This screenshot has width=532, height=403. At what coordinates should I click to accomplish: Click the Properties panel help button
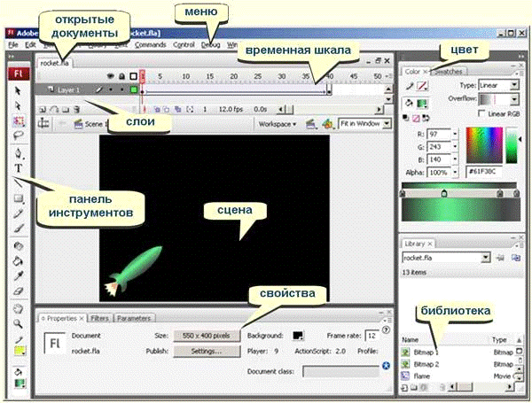[386, 329]
